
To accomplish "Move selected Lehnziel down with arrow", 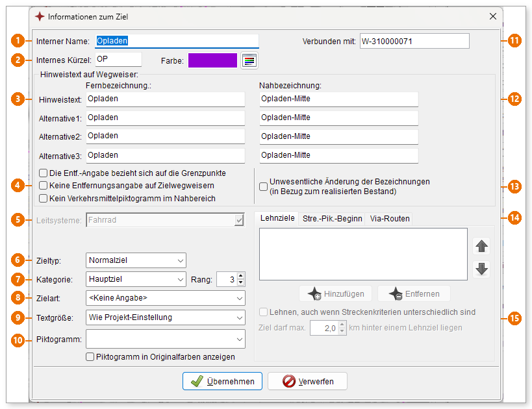I will [481, 269].
